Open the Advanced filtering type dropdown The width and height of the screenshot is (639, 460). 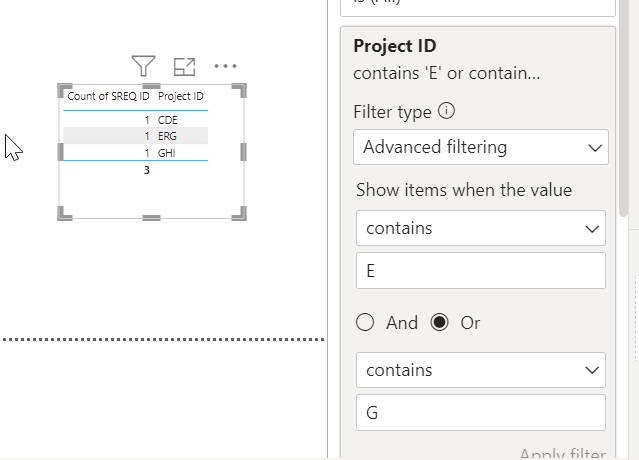(481, 147)
